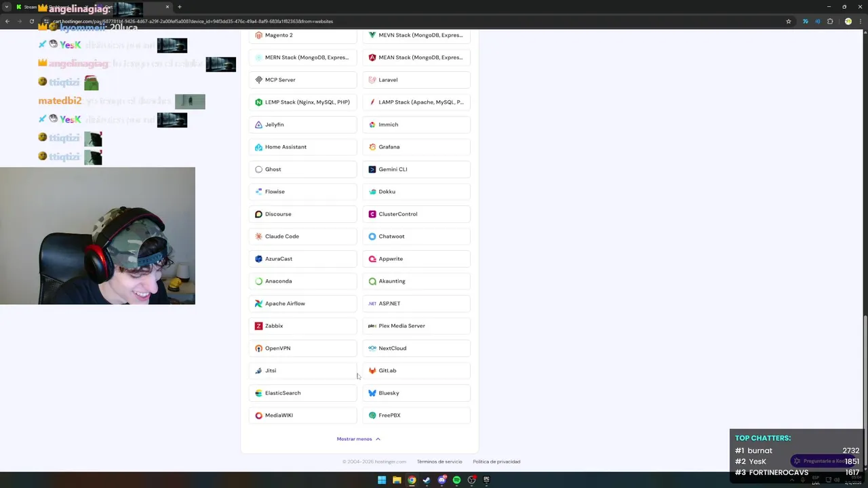Click the LAMP Stack feather icon
Image resolution: width=868 pixels, height=488 pixels.
click(x=372, y=102)
